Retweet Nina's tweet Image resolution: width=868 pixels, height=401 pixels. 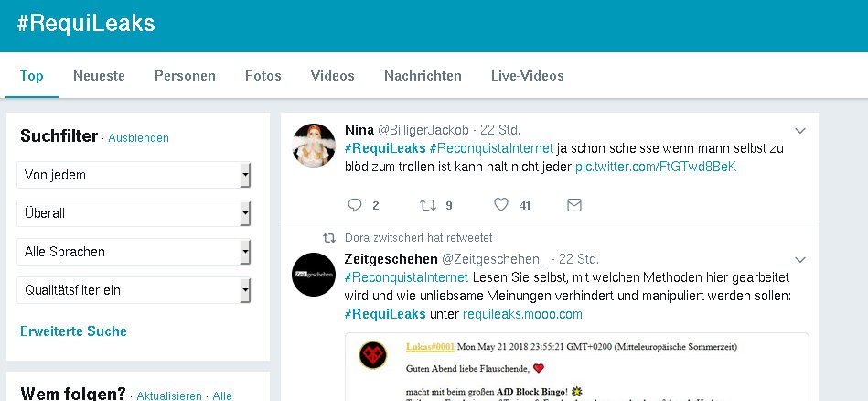[x=427, y=205]
